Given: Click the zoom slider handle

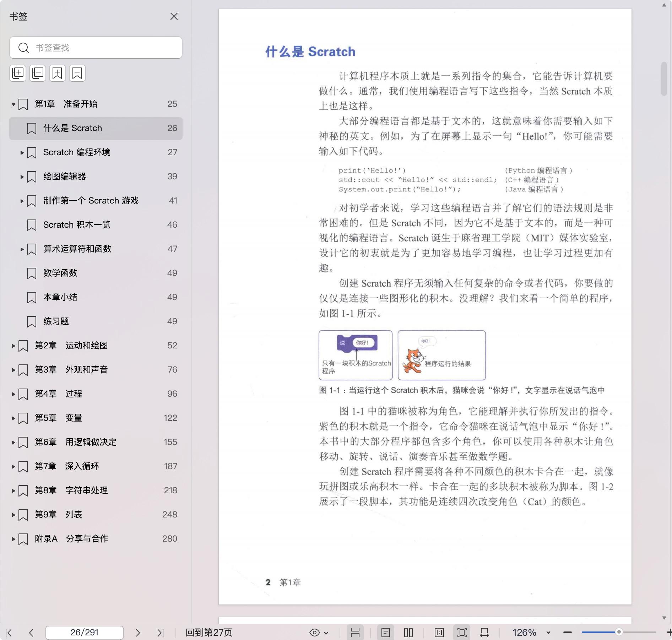Looking at the screenshot, I should [619, 632].
